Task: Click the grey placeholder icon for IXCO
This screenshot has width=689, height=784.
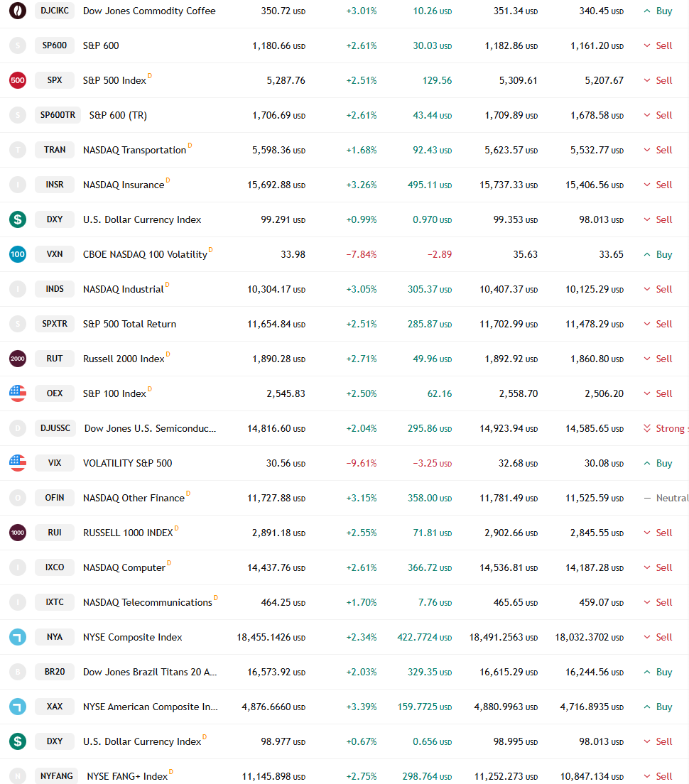Action: pyautogui.click(x=18, y=567)
